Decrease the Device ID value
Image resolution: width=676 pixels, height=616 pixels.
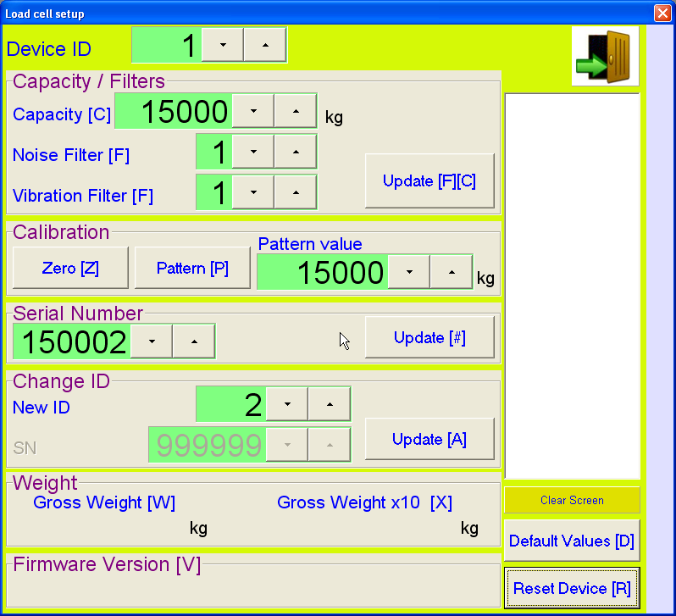pos(223,45)
